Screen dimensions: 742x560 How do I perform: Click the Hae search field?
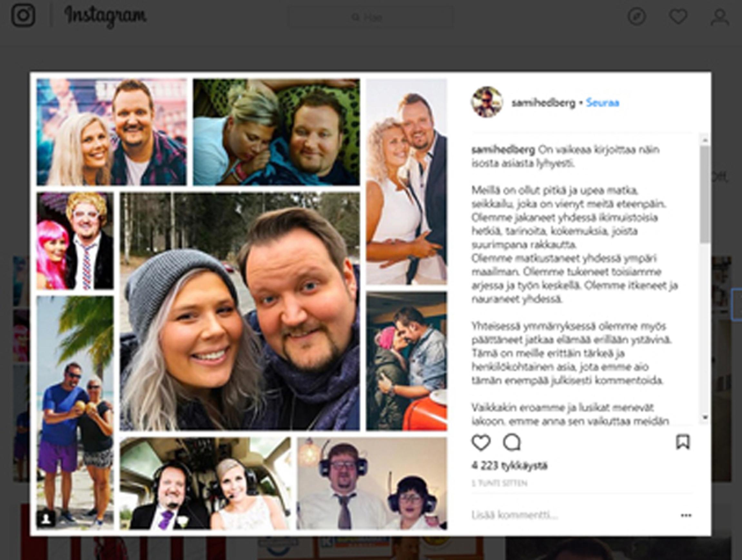pyautogui.click(x=370, y=17)
